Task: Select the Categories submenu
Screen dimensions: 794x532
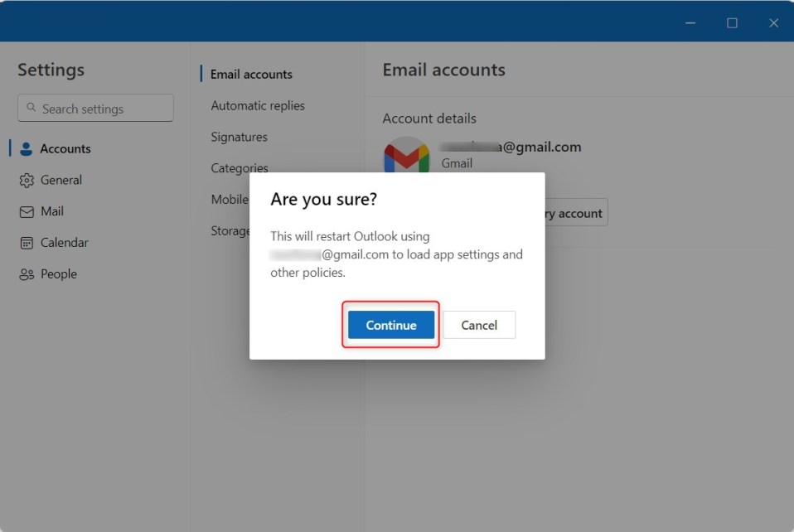Action: (240, 168)
